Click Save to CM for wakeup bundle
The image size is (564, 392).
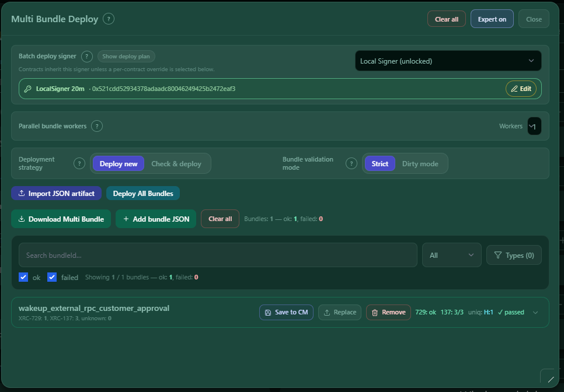pos(286,312)
